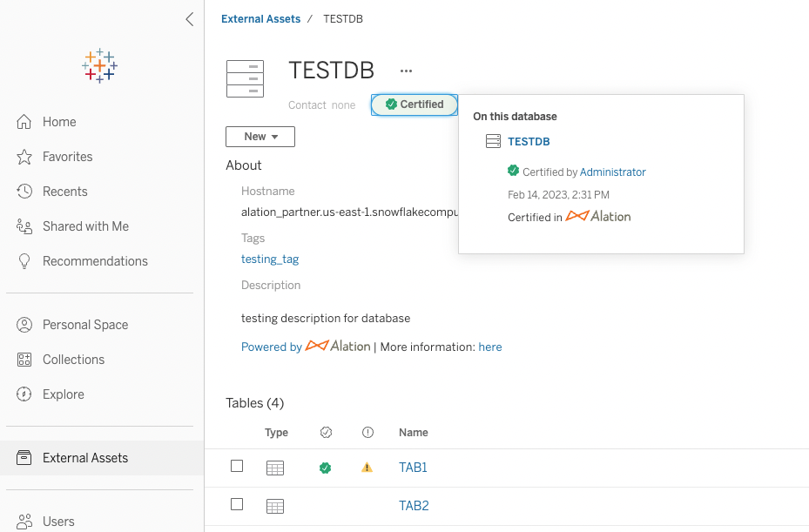809x532 pixels.
Task: Open Shared with Me via people icon
Action: [24, 226]
